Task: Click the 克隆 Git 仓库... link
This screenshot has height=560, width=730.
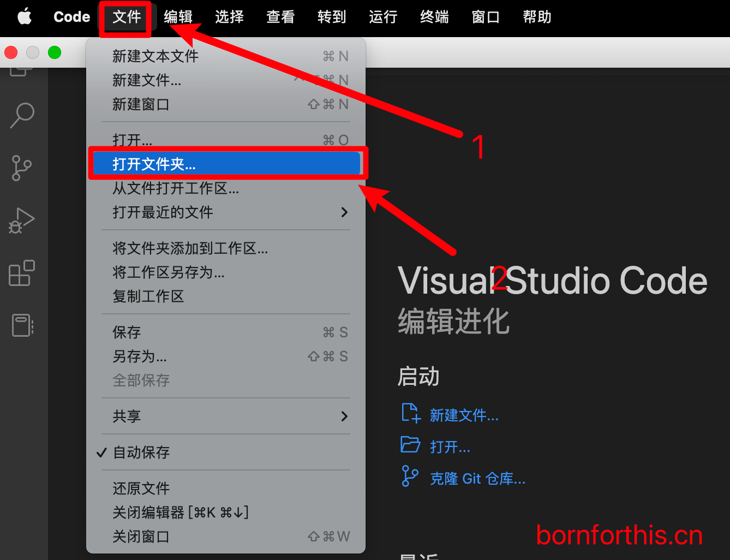Action: click(477, 479)
